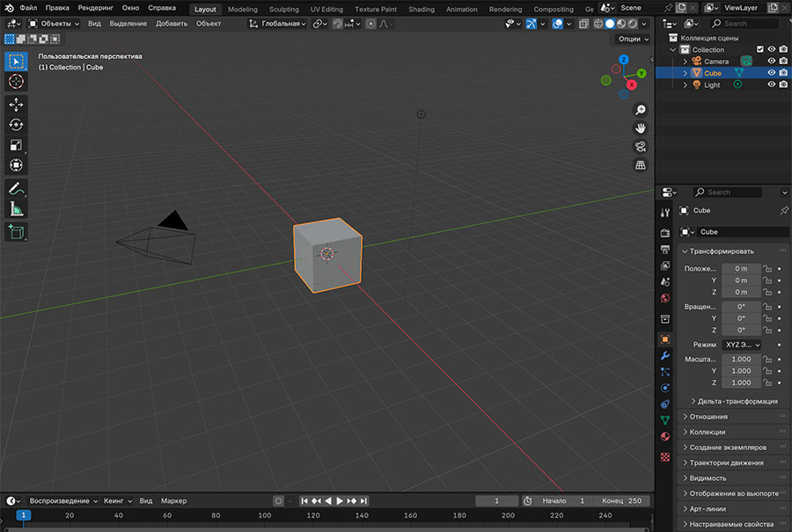Play the animation forward

pos(340,500)
